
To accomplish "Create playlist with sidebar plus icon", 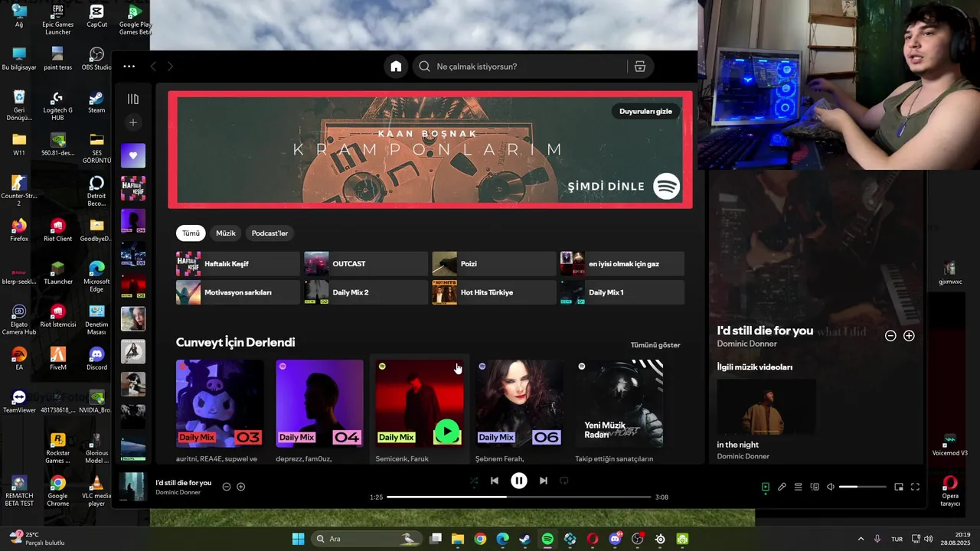I will point(133,122).
